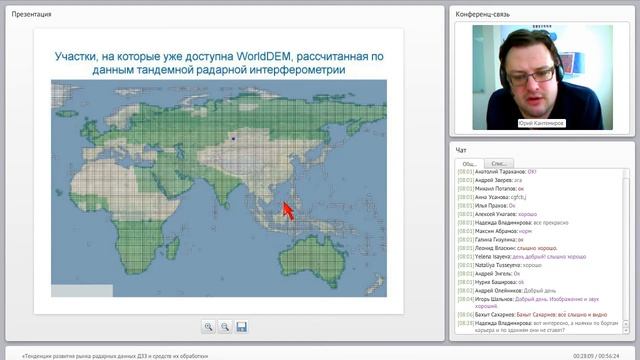The width and height of the screenshot is (640, 360).
Task: Select Yelena Isayeva's chat message
Action: 522,257
